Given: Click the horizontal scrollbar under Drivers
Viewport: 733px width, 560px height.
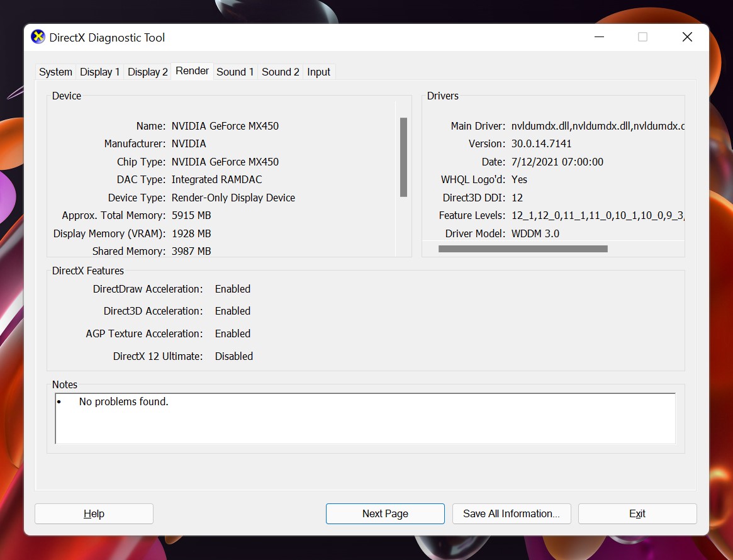Looking at the screenshot, I should pyautogui.click(x=523, y=249).
